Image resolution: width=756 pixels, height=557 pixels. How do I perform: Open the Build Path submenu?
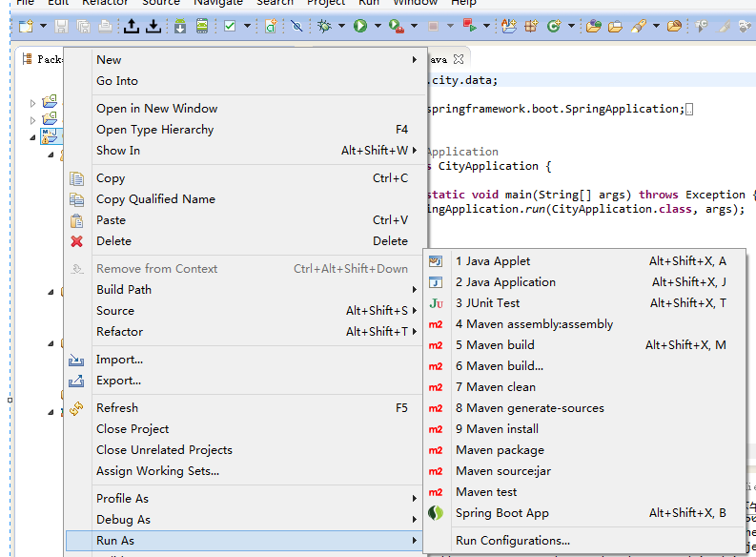coord(246,290)
